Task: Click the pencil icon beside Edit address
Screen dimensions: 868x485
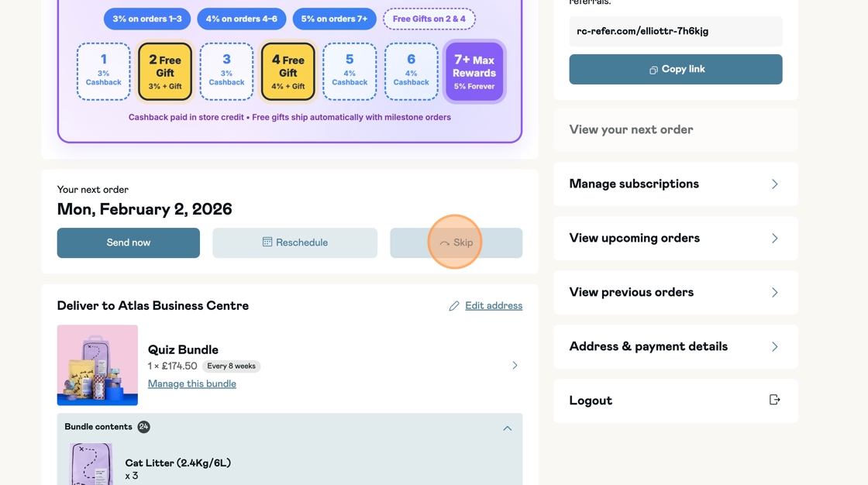Action: (x=454, y=306)
